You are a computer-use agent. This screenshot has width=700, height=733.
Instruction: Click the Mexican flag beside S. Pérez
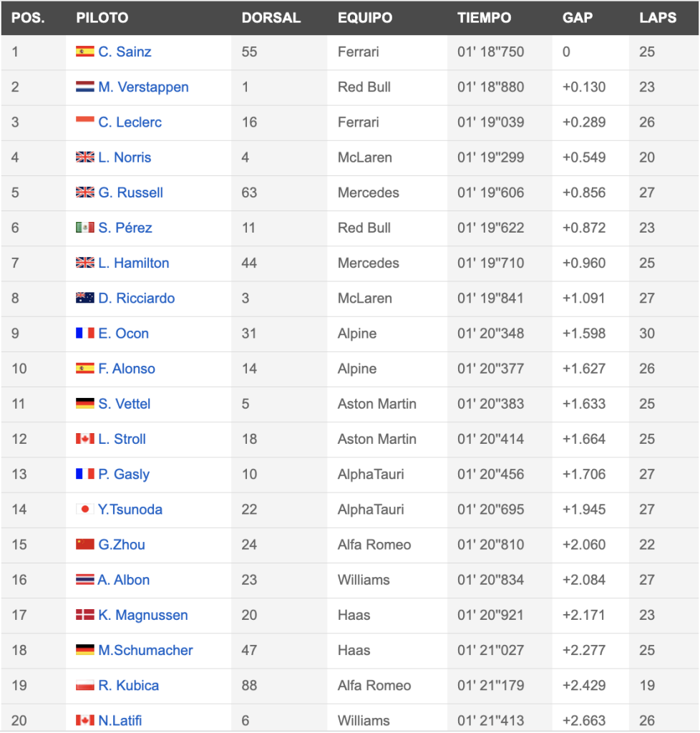click(85, 227)
